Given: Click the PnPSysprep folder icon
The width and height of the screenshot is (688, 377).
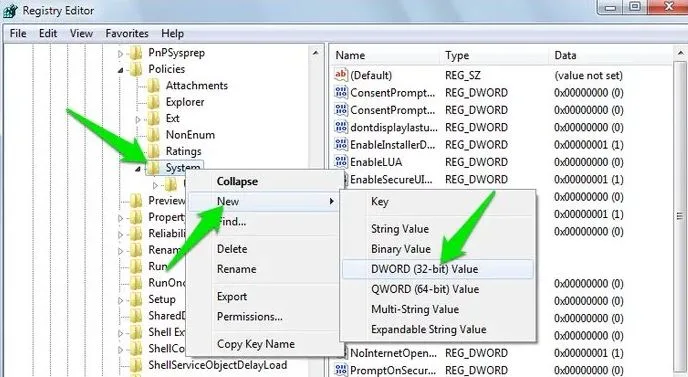Looking at the screenshot, I should (x=136, y=53).
